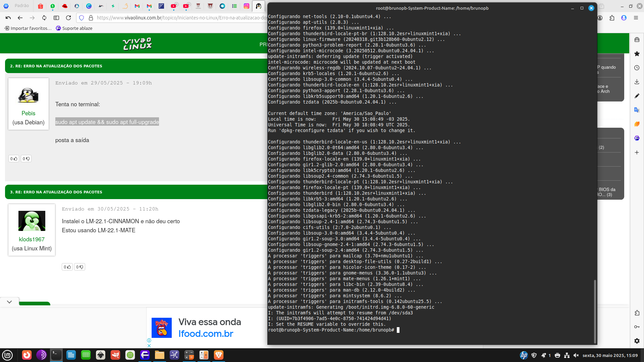The image size is (644, 362).
Task: Dislike the Pebis reply with thumbs down
Action: click(26, 159)
